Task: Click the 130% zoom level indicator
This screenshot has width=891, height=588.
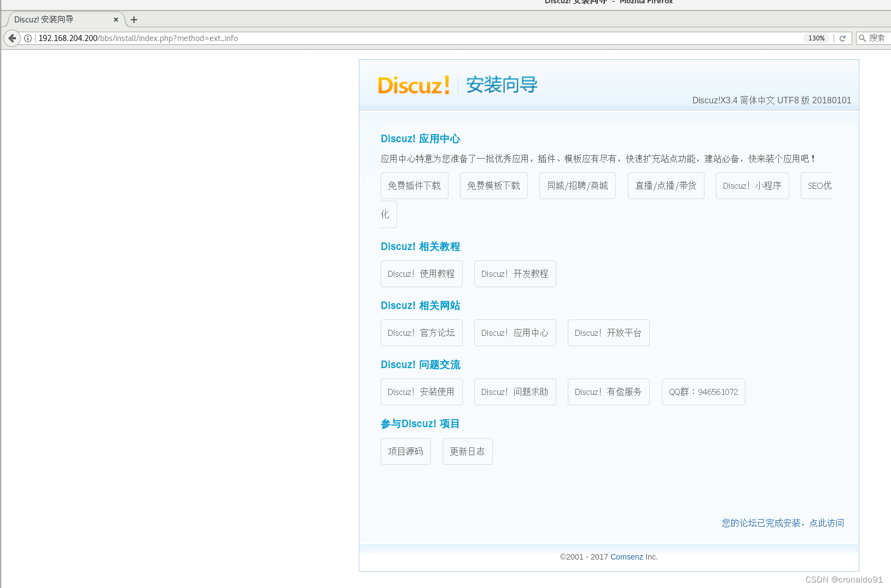Action: (817, 38)
